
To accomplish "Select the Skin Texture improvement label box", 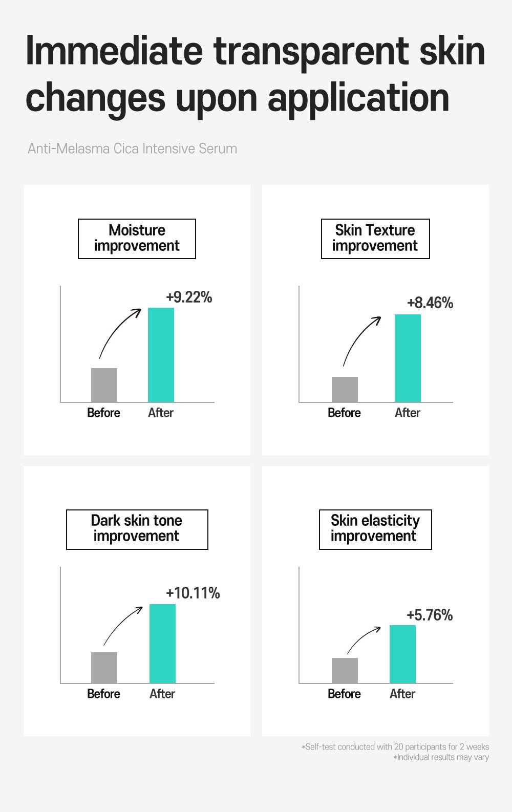I will (375, 239).
